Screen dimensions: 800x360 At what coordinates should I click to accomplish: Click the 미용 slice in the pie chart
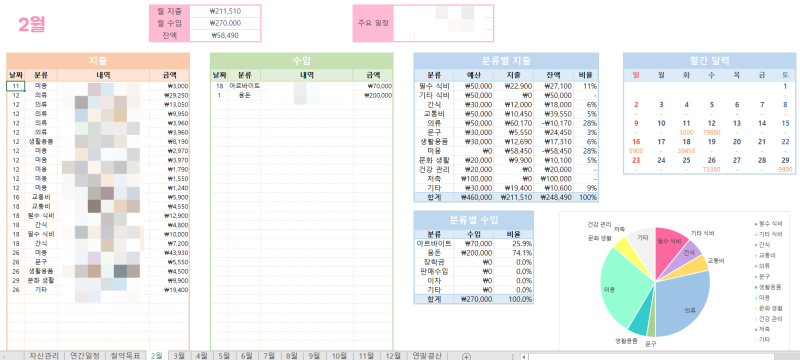(621, 291)
